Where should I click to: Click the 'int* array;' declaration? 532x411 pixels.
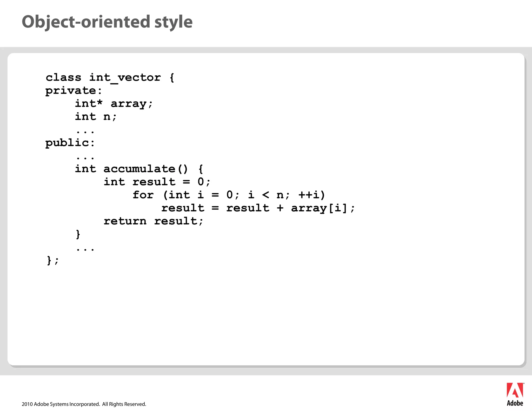click(x=114, y=104)
